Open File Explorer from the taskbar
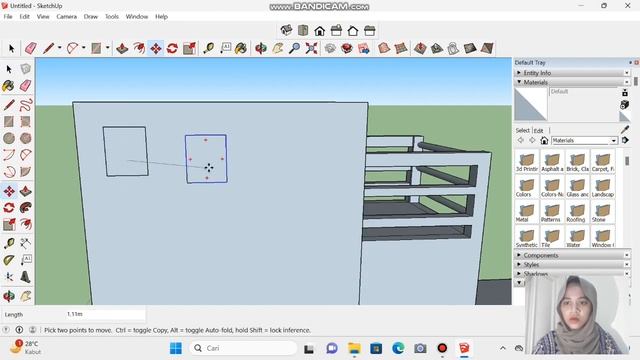 point(354,348)
